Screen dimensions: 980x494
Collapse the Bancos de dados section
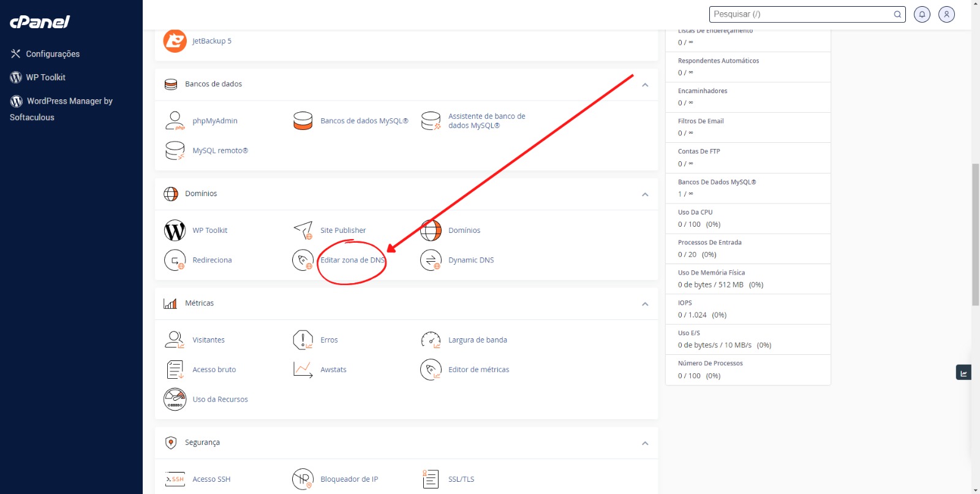pyautogui.click(x=645, y=85)
